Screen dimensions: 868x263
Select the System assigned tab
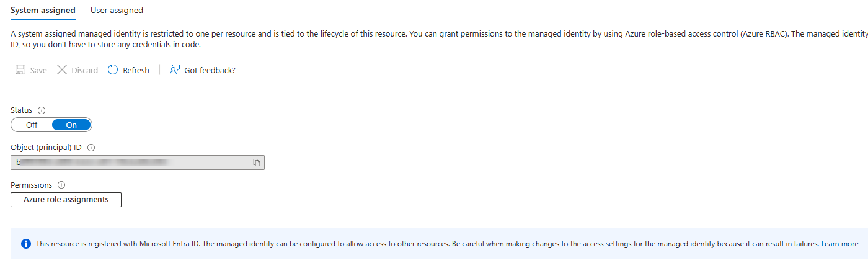tap(43, 10)
